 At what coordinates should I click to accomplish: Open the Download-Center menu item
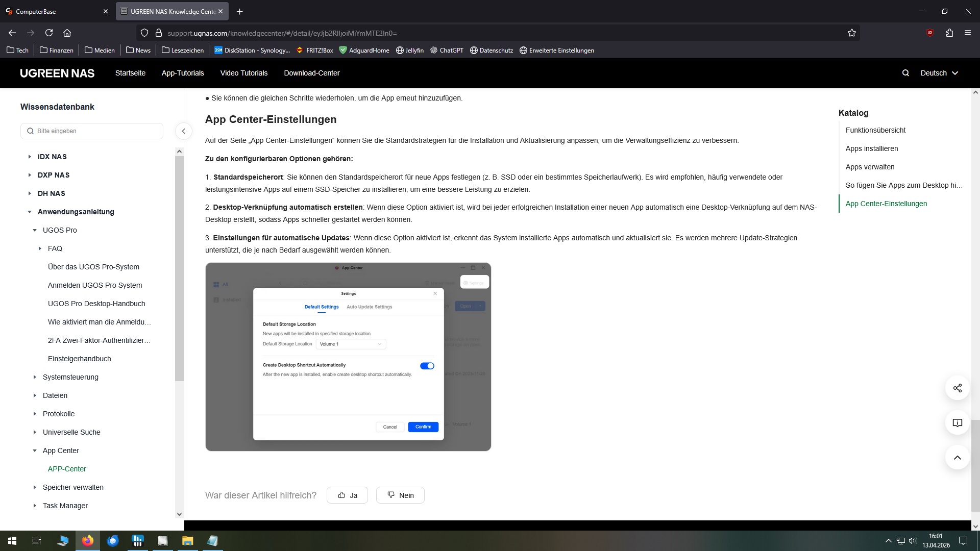311,73
